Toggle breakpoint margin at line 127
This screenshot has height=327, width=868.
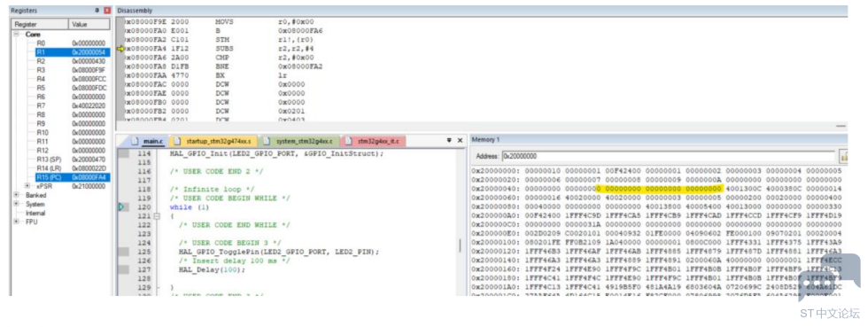(x=125, y=269)
